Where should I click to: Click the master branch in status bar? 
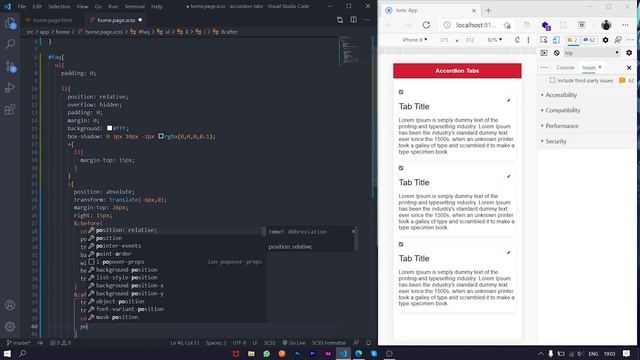19,343
